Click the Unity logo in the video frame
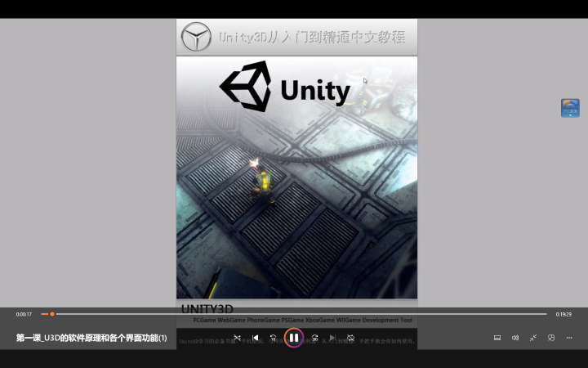The image size is (588, 368). (285, 87)
